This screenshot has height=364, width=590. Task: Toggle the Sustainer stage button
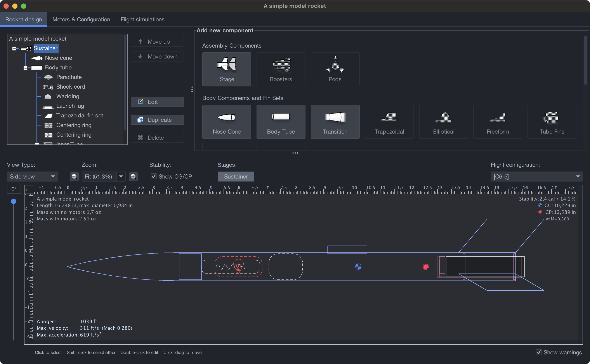point(236,177)
